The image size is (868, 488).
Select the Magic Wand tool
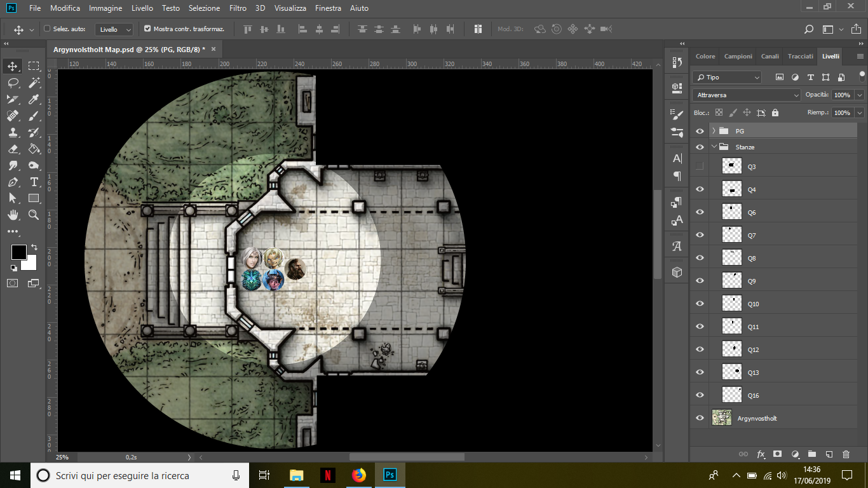[34, 83]
